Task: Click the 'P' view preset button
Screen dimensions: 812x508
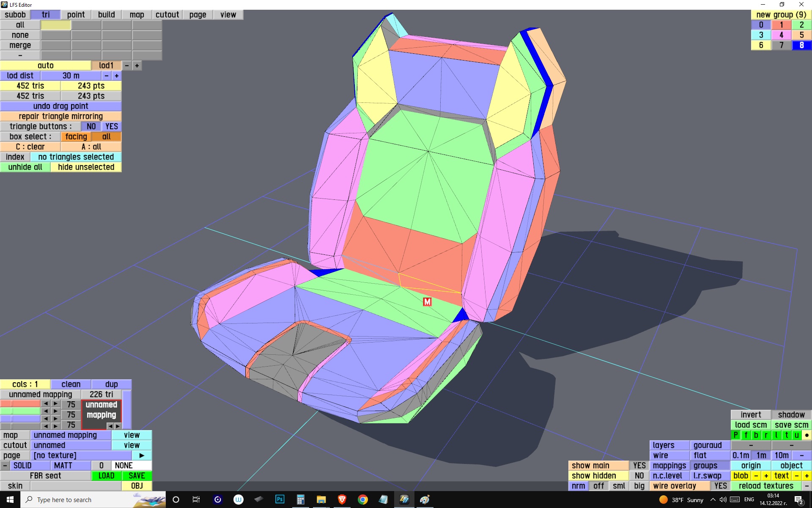Action: 736,435
